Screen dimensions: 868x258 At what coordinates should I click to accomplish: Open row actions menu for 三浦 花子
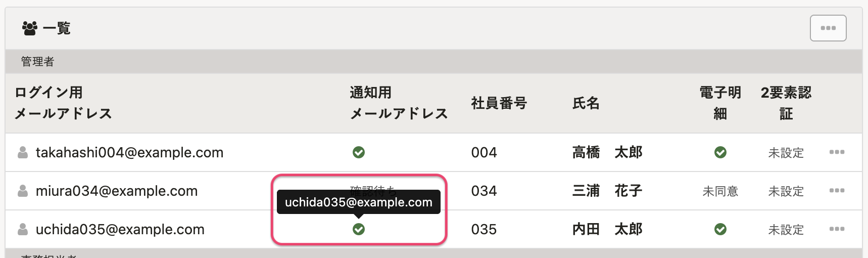click(x=837, y=191)
